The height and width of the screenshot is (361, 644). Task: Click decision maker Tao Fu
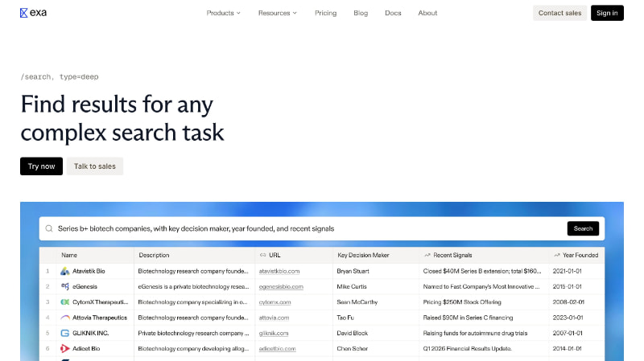(345, 318)
